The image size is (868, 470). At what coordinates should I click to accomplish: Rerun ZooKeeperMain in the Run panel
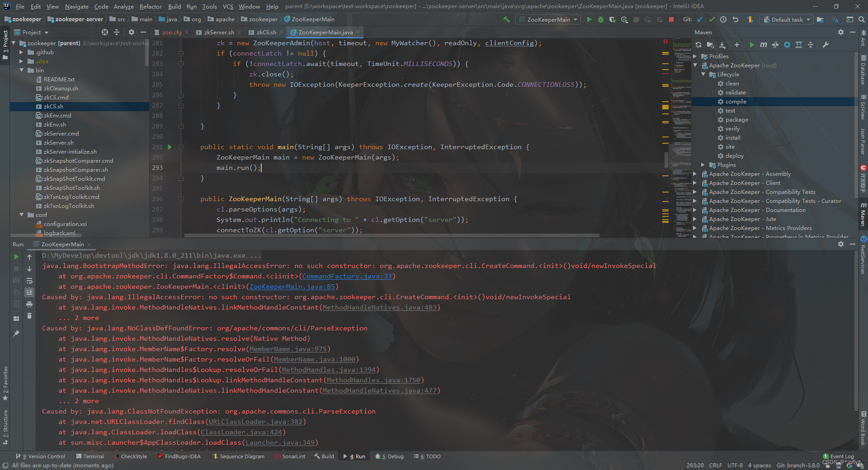[x=16, y=257]
